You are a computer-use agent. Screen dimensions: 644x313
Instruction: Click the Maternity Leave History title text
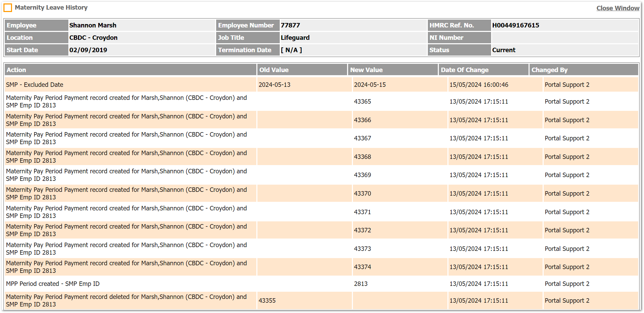click(x=51, y=8)
